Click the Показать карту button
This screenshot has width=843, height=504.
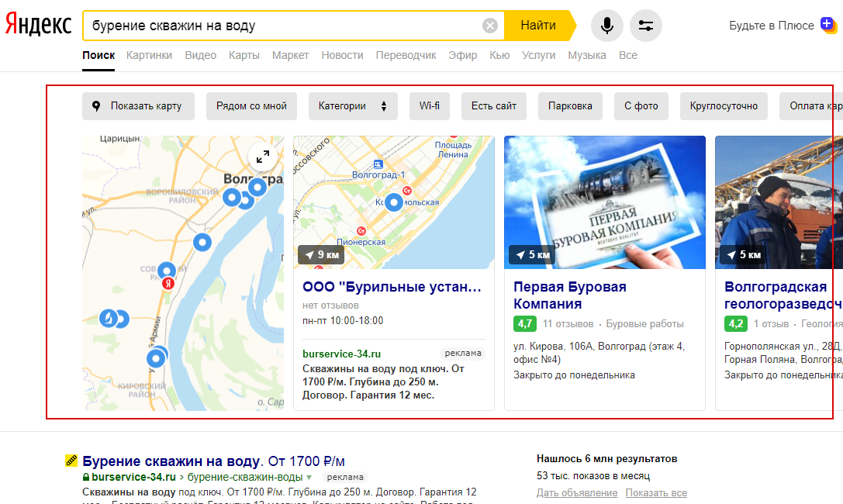tap(138, 106)
